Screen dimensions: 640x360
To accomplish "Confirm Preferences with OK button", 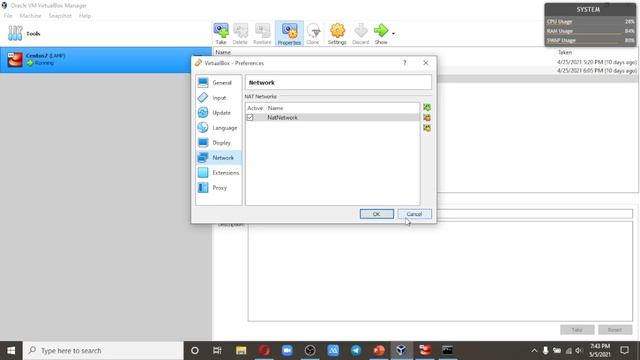I will (x=377, y=214).
